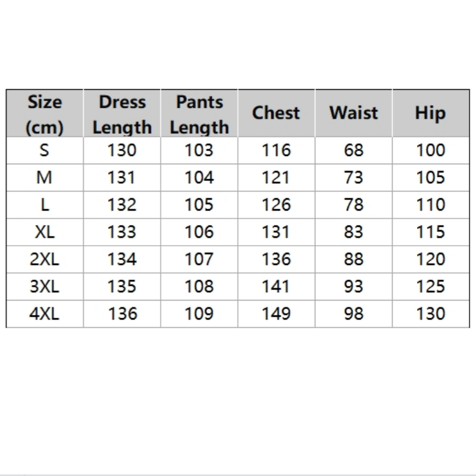This screenshot has height=476, width=476.
Task: Click pants length value 106 for XL
Action: (x=199, y=232)
